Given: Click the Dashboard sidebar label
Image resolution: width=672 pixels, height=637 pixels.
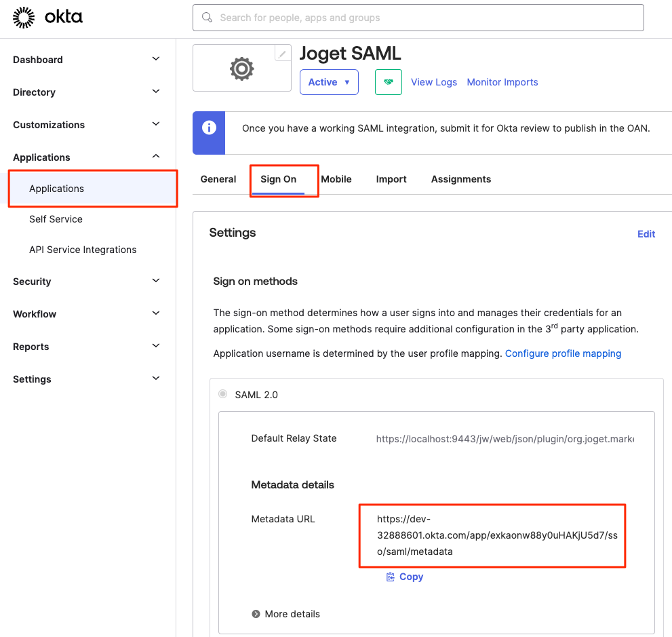Looking at the screenshot, I should click(x=38, y=60).
